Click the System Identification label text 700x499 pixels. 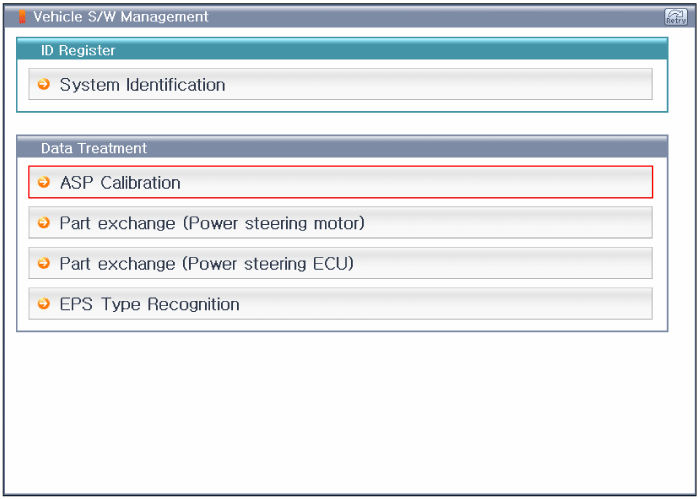(x=142, y=85)
